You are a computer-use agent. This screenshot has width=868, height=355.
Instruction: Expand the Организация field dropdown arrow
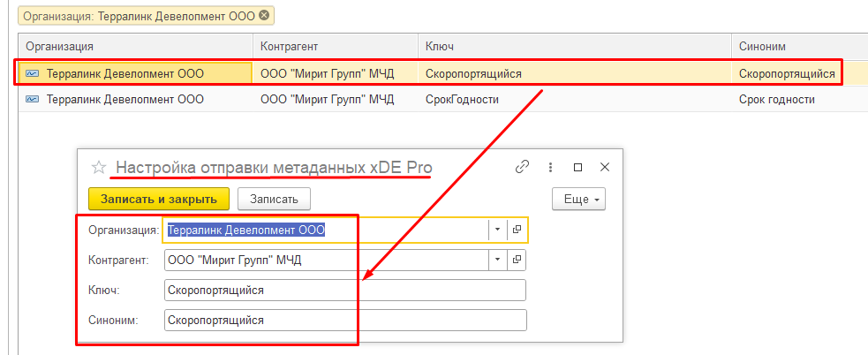(497, 230)
